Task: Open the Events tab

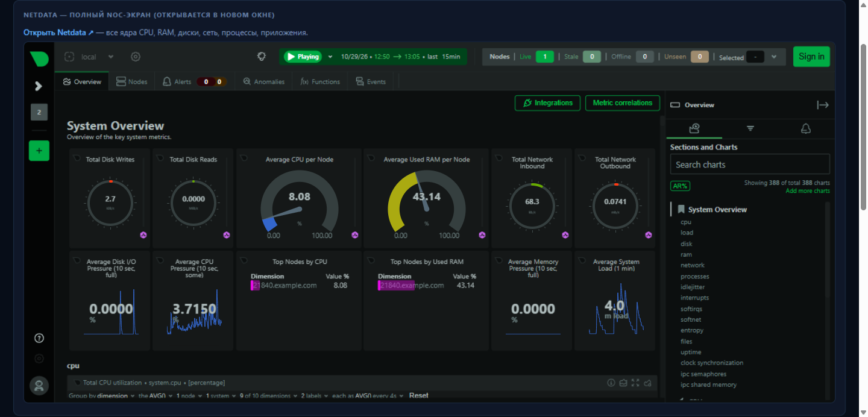Action: pos(371,81)
